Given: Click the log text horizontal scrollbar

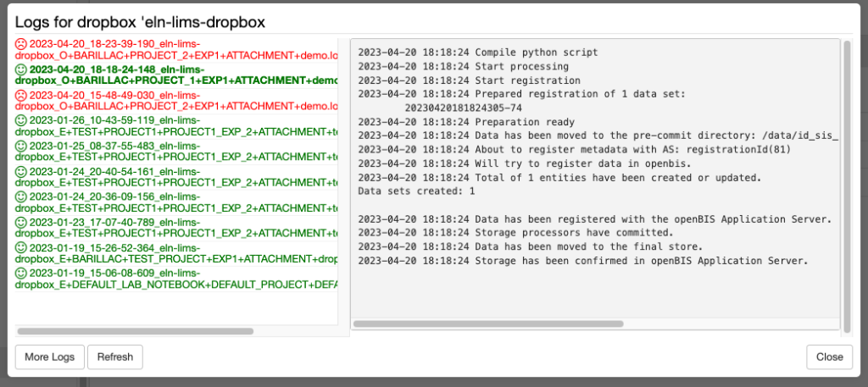Looking at the screenshot, I should click(x=488, y=323).
